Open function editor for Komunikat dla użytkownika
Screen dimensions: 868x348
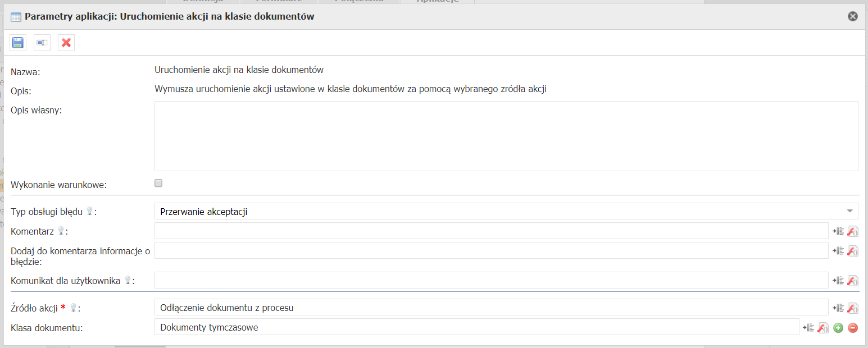(x=853, y=281)
